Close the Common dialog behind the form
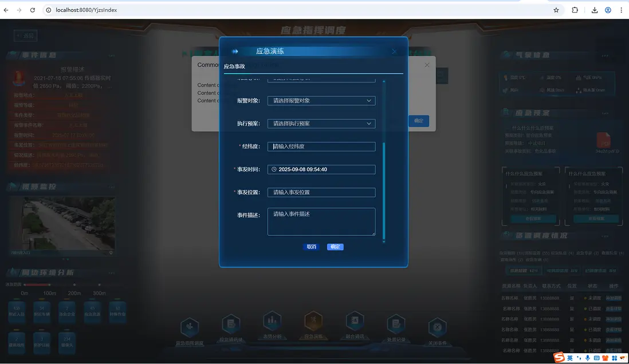The width and height of the screenshot is (629, 364). point(427,65)
